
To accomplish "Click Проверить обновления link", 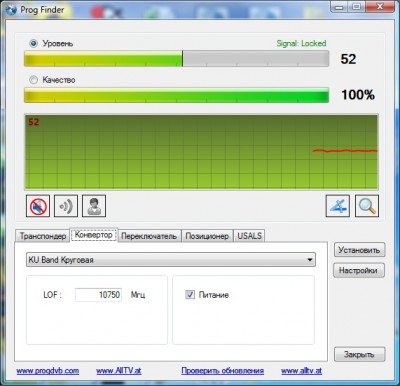I will [x=223, y=371].
